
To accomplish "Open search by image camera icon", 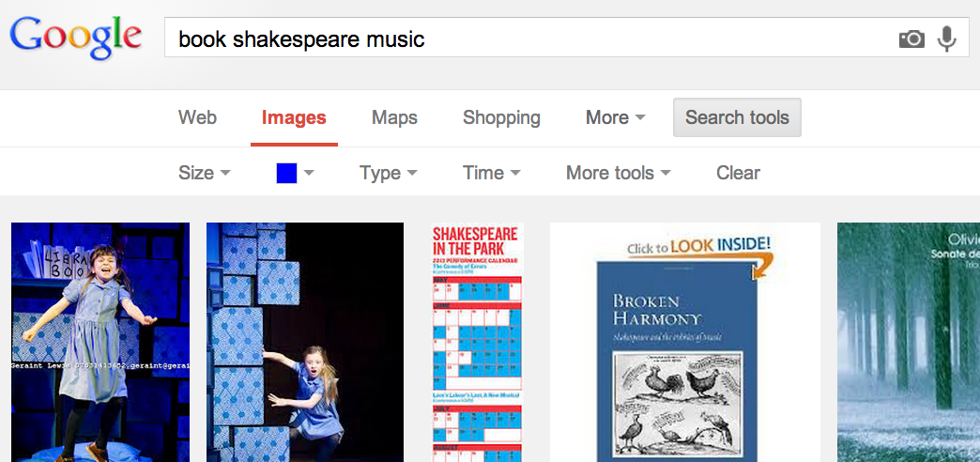I will (x=911, y=38).
